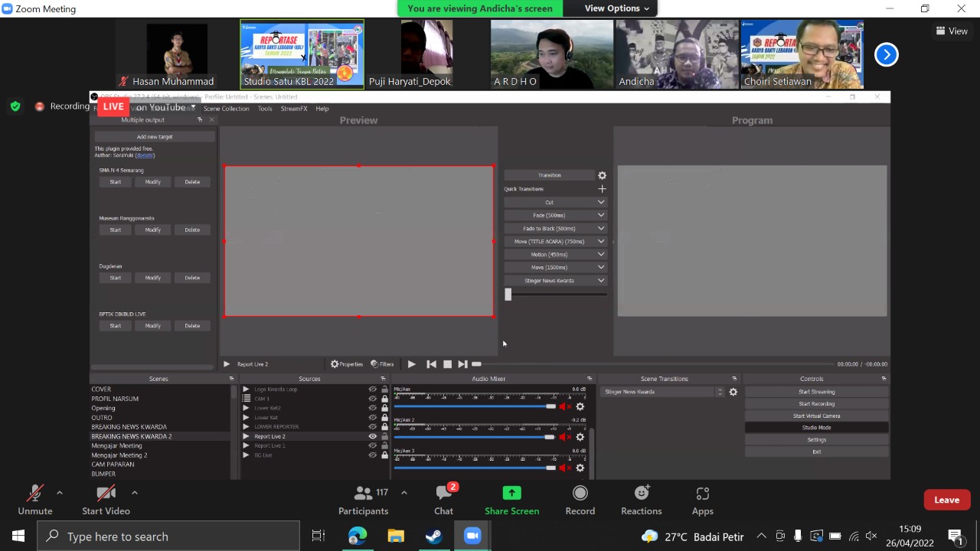Click the meeting encryption shield icon
Image resolution: width=980 pixels, height=551 pixels.
coord(15,106)
